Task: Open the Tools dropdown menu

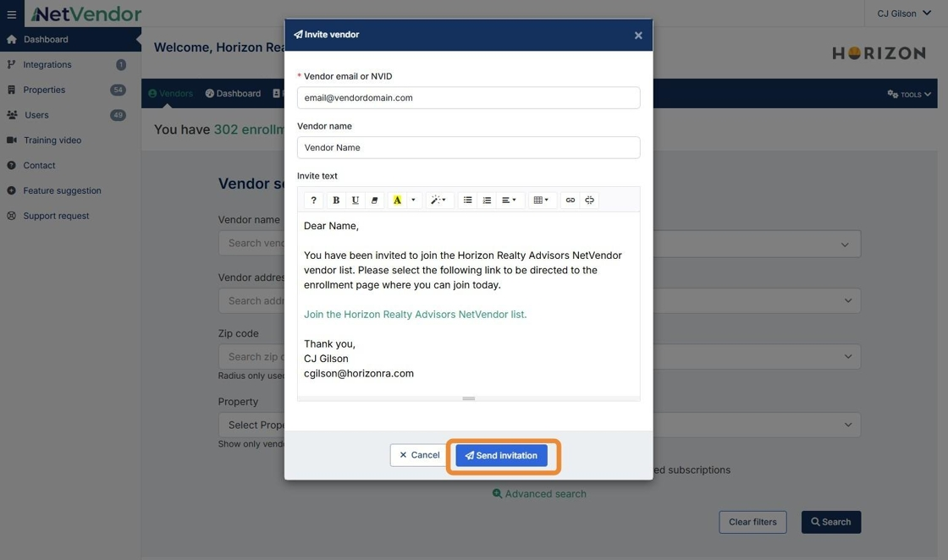Action: (x=909, y=94)
